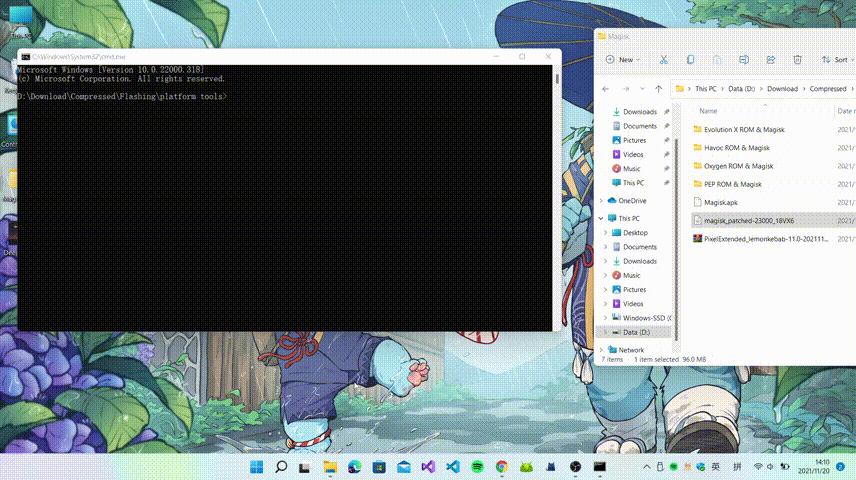This screenshot has height=480, width=856.
Task: Expand the Network tree node
Action: pyautogui.click(x=602, y=350)
